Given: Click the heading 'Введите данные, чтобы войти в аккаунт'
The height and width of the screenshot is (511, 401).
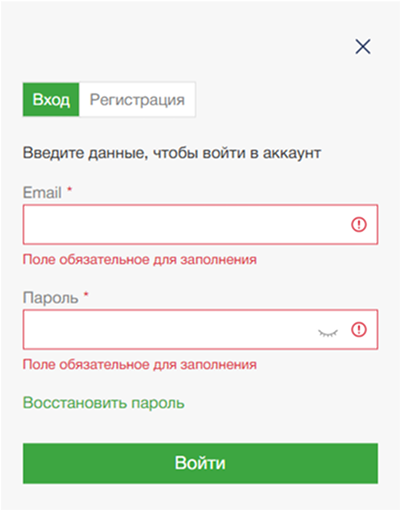Looking at the screenshot, I should [172, 153].
